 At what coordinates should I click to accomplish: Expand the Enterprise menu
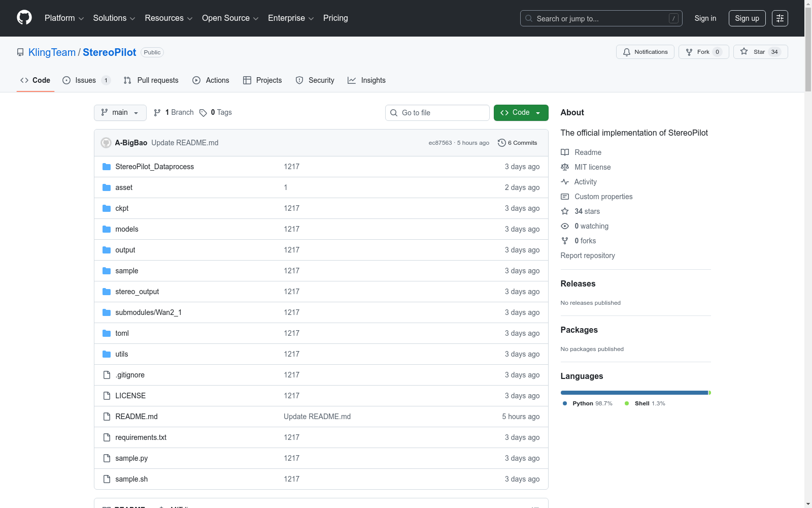click(x=291, y=18)
